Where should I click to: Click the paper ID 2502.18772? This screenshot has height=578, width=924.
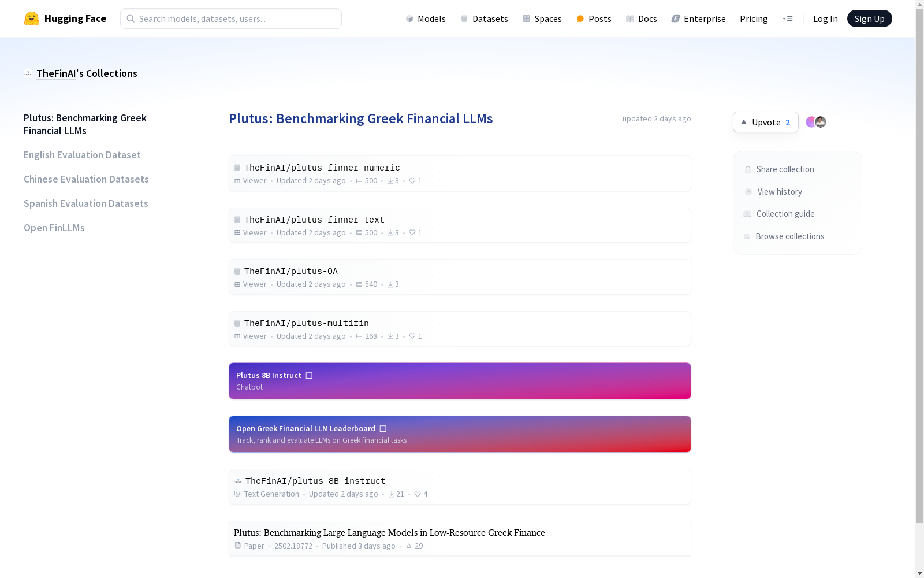293,546
